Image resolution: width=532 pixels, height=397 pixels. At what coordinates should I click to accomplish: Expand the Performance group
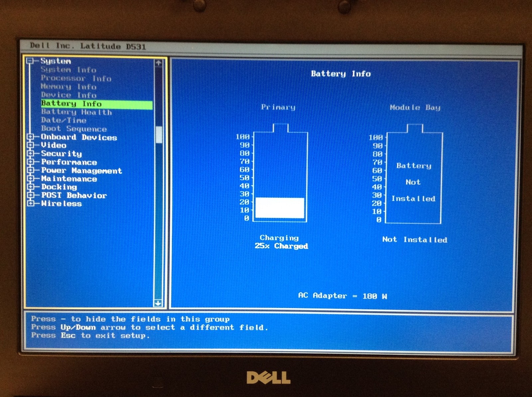click(31, 162)
